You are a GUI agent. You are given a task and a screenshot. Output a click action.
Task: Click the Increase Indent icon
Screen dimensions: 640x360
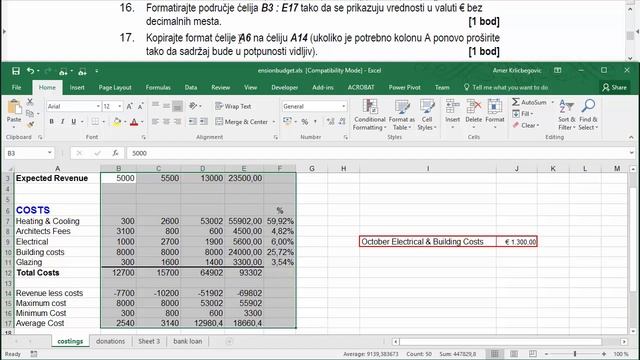click(204, 122)
